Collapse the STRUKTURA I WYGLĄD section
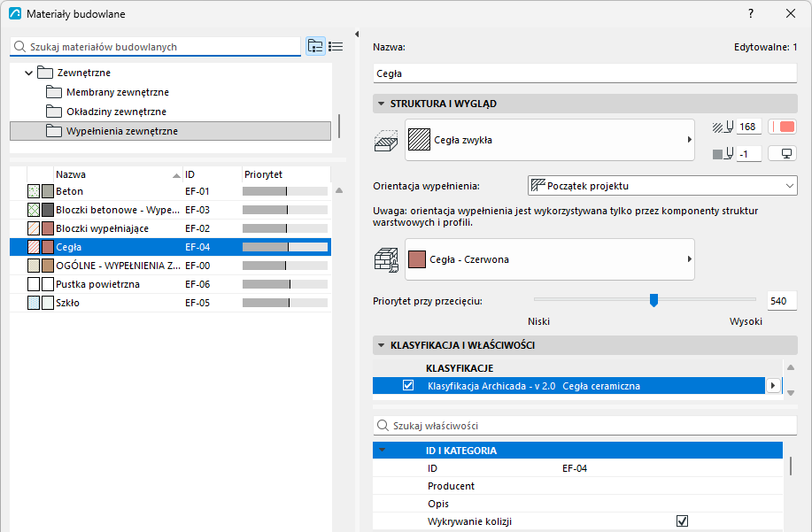 [x=381, y=104]
